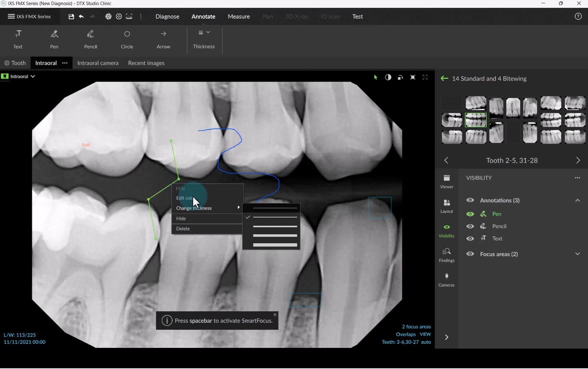Screen dimensions: 588x369
Task: Select the checked second thickness option
Action: [x=271, y=217]
